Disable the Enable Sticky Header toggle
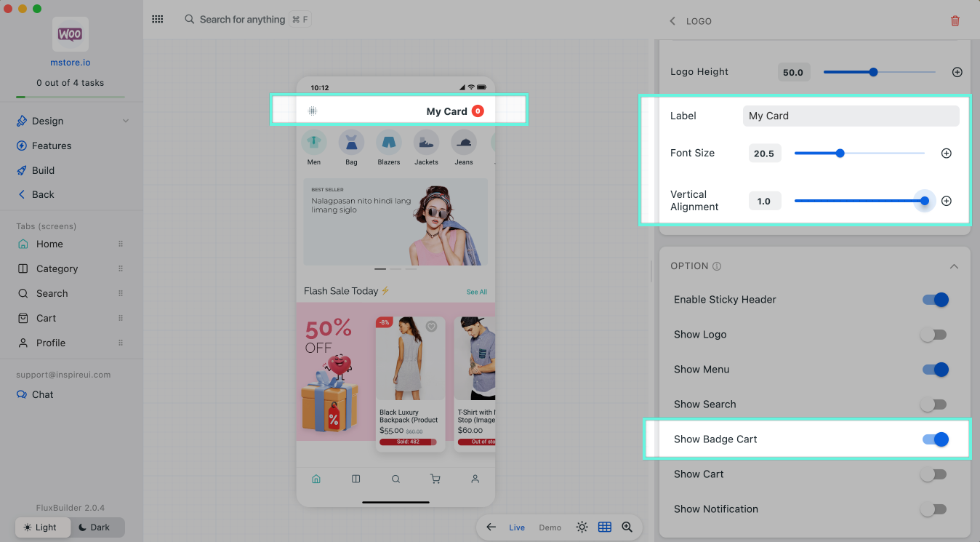This screenshot has width=980, height=542. (935, 300)
